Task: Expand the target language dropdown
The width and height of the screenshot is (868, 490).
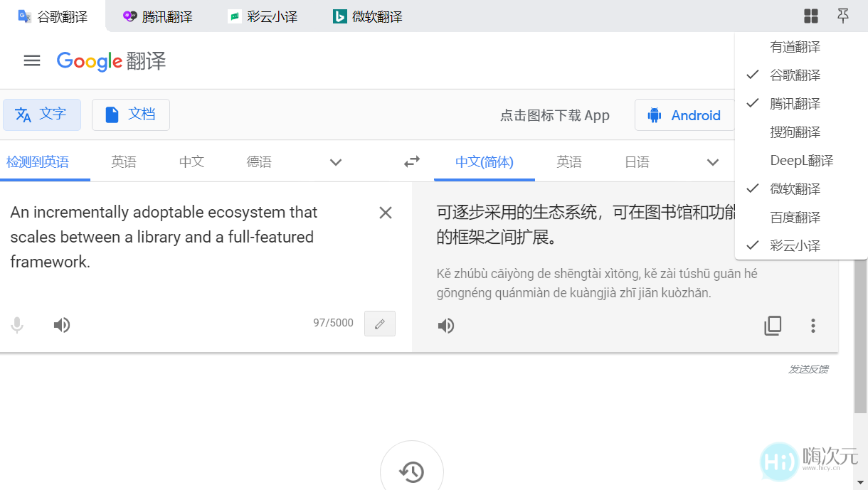Action: [712, 161]
